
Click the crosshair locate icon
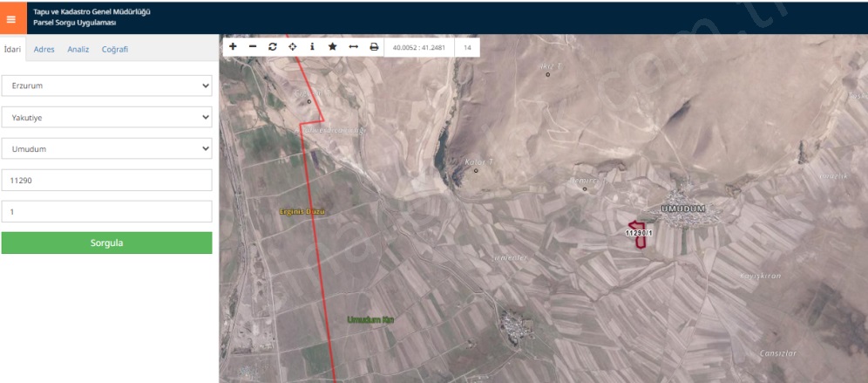(292, 46)
